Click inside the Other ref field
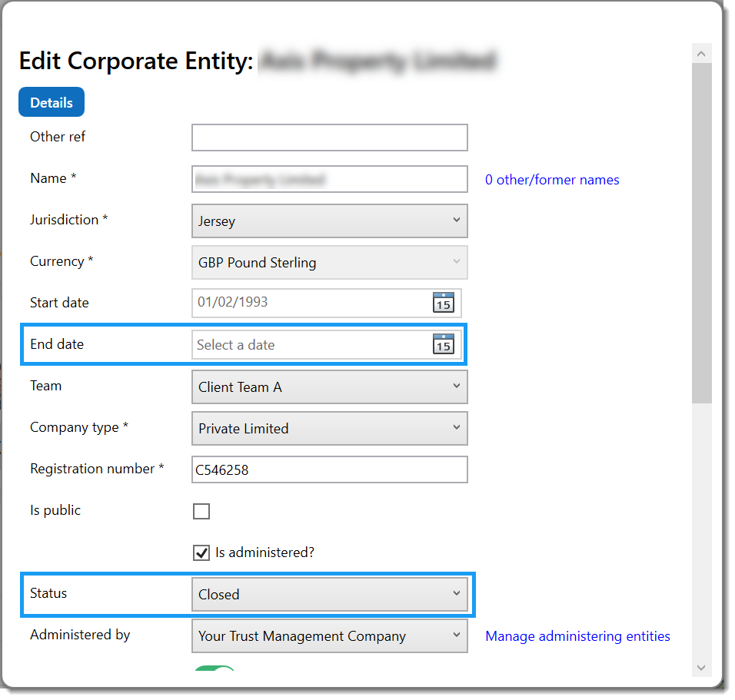Screen dimensions: 735x700 point(329,138)
